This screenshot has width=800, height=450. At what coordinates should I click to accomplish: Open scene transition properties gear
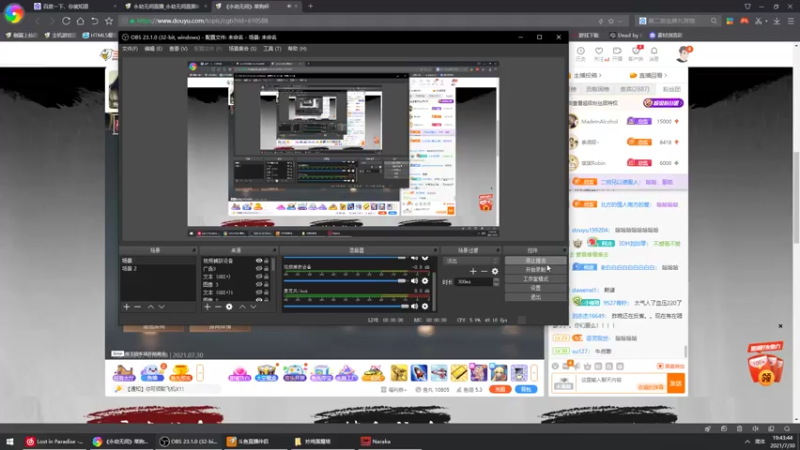495,271
